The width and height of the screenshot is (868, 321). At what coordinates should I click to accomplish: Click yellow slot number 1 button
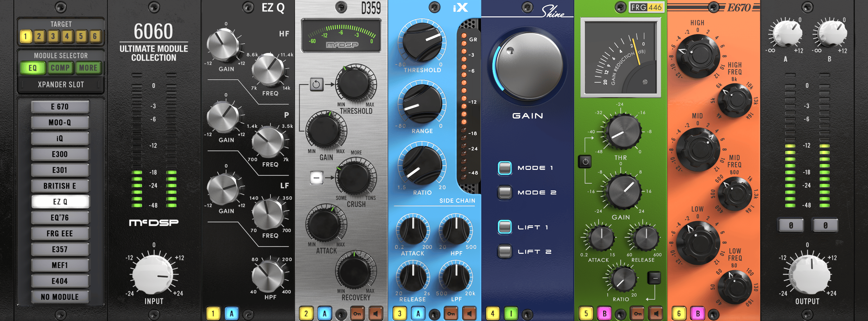point(213,313)
